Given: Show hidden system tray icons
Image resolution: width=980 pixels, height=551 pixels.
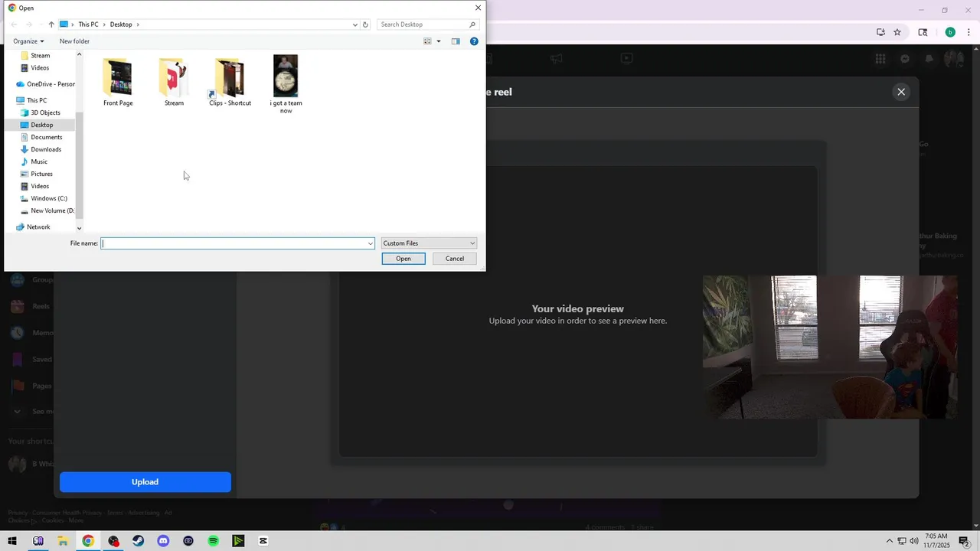Looking at the screenshot, I should tap(889, 541).
